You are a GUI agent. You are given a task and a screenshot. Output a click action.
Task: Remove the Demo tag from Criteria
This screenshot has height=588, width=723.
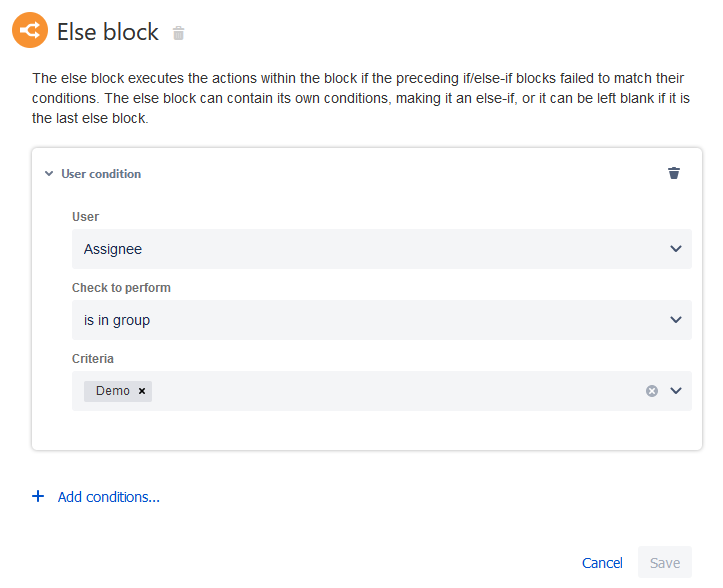pos(142,391)
